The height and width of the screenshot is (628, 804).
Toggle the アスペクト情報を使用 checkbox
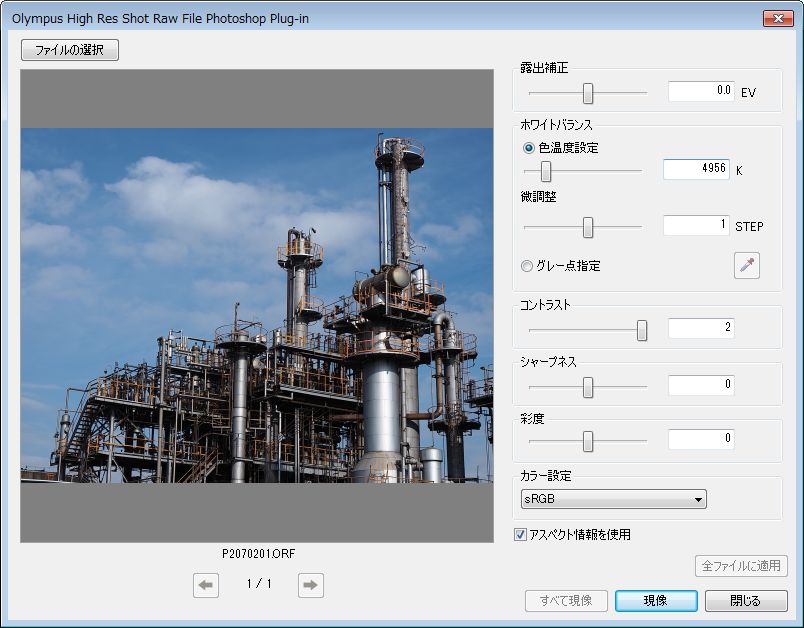click(521, 534)
